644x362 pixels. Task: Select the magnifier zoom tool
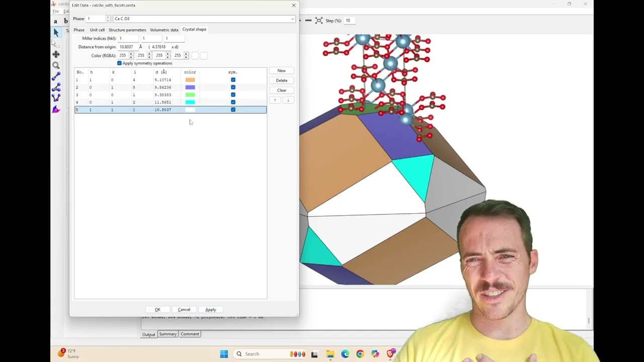click(56, 65)
